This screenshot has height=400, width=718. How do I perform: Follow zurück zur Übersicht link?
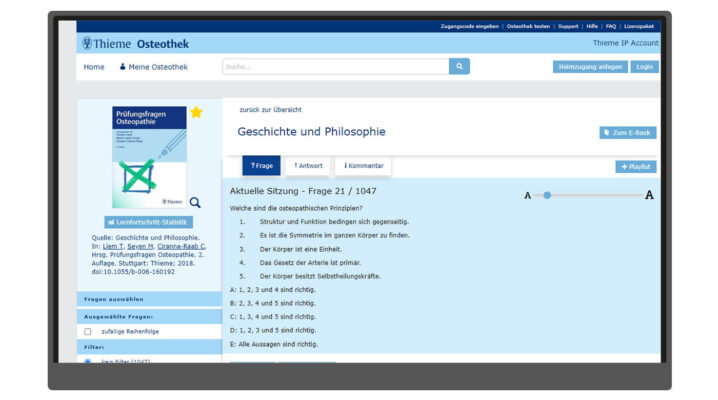pyautogui.click(x=271, y=110)
